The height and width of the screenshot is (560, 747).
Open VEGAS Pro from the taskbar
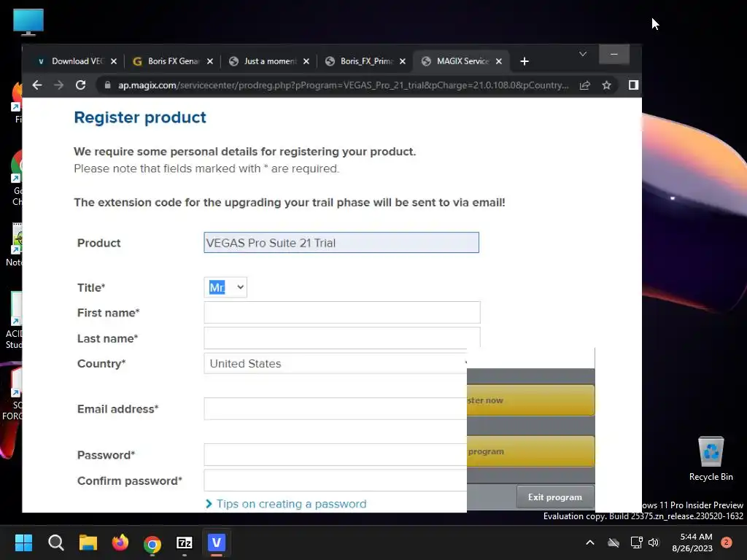point(216,542)
